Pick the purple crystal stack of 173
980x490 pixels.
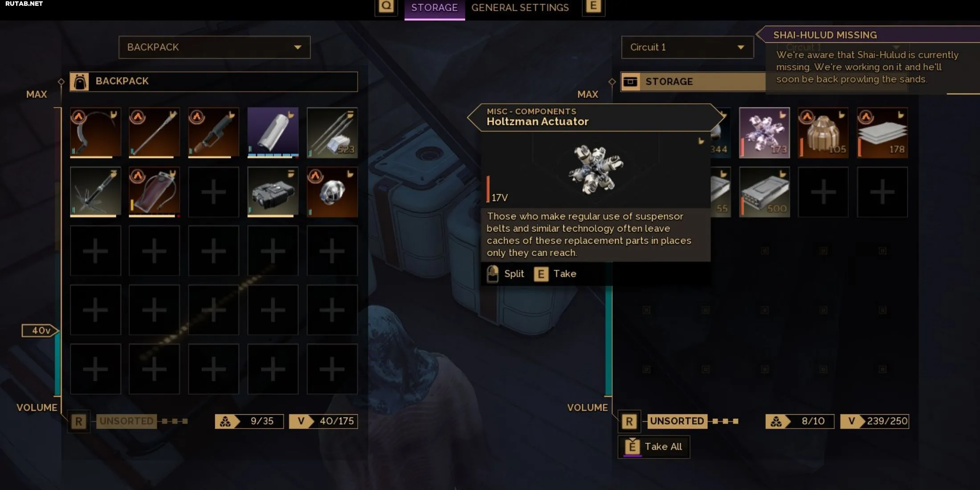point(764,133)
